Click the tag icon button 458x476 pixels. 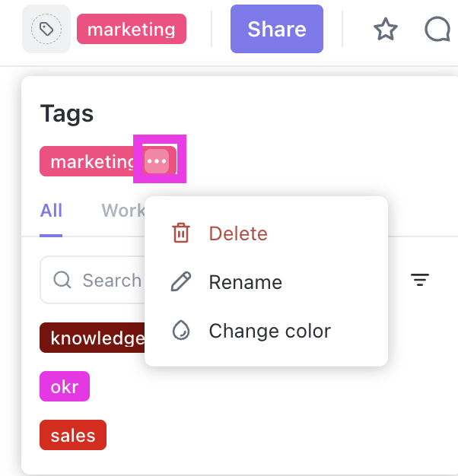46,30
